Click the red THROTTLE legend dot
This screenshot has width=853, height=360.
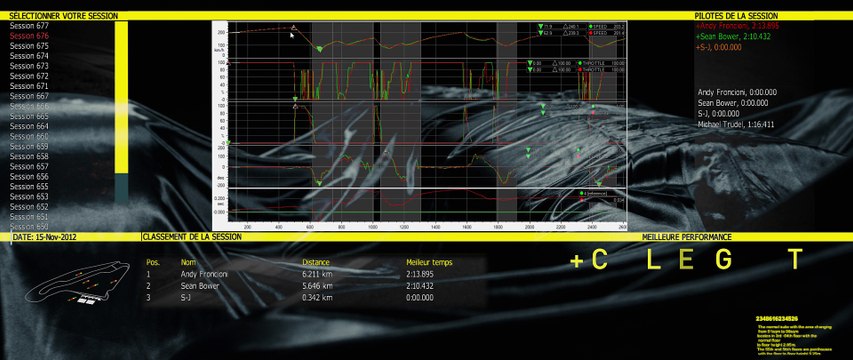point(580,70)
